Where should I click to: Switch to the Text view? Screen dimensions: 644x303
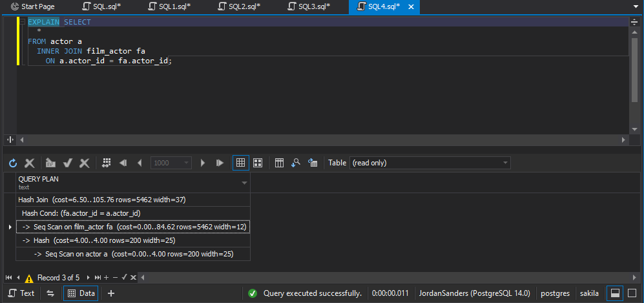[x=22, y=293]
